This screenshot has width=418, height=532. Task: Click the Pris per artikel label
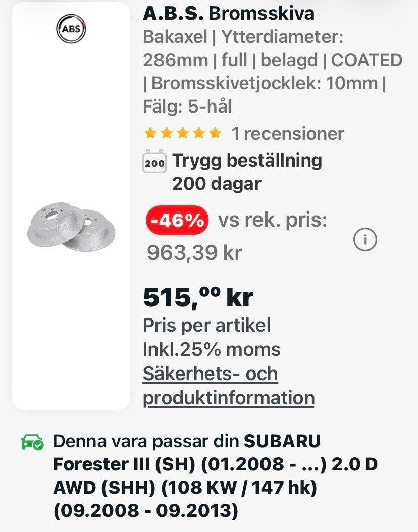pos(206,325)
